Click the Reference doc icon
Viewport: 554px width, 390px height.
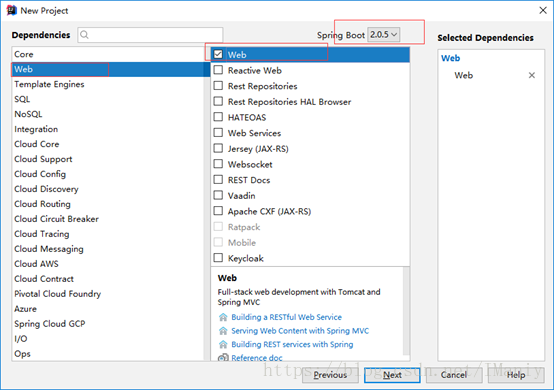(223, 358)
